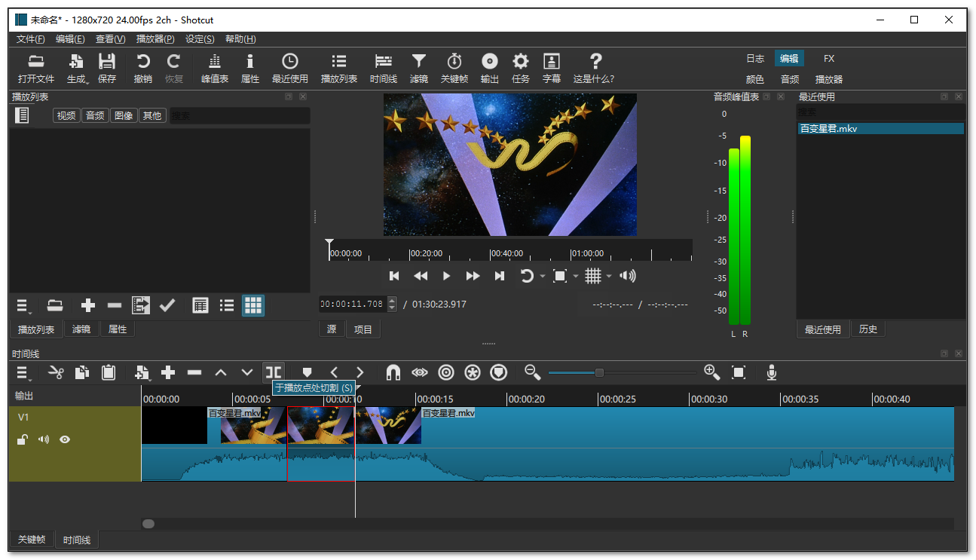Open the 编辑(E) menu
This screenshot has height=560, width=976.
pos(70,39)
